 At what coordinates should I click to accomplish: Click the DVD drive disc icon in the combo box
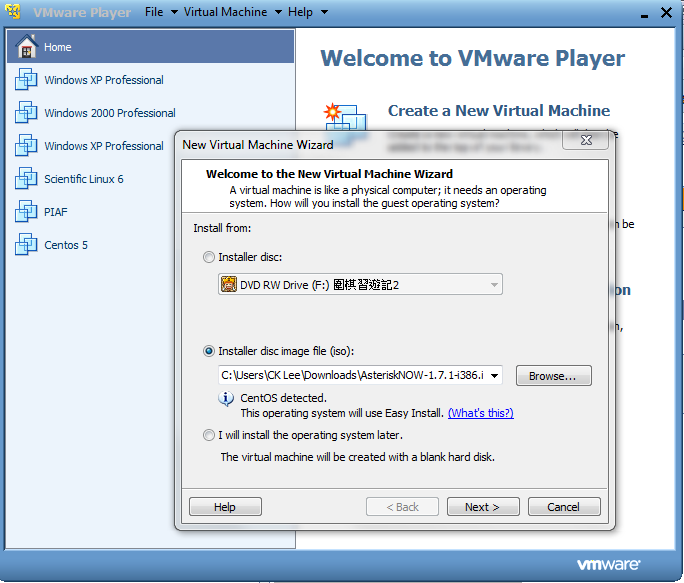coord(229,284)
